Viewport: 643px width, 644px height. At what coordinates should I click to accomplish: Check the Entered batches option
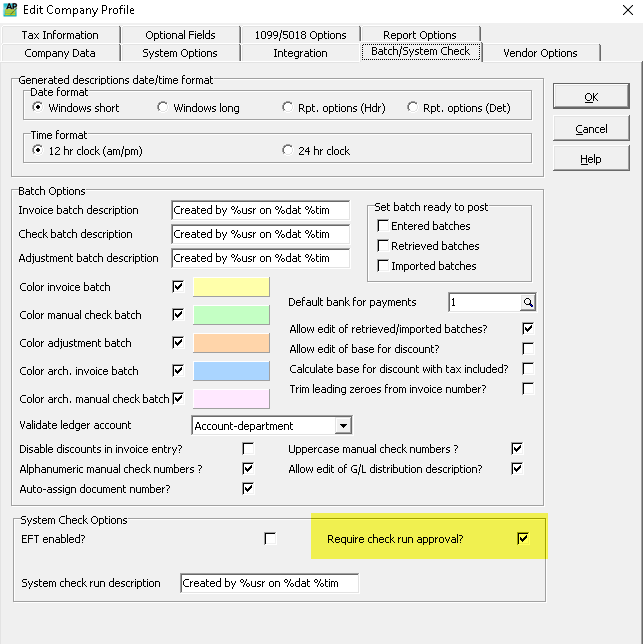point(383,226)
